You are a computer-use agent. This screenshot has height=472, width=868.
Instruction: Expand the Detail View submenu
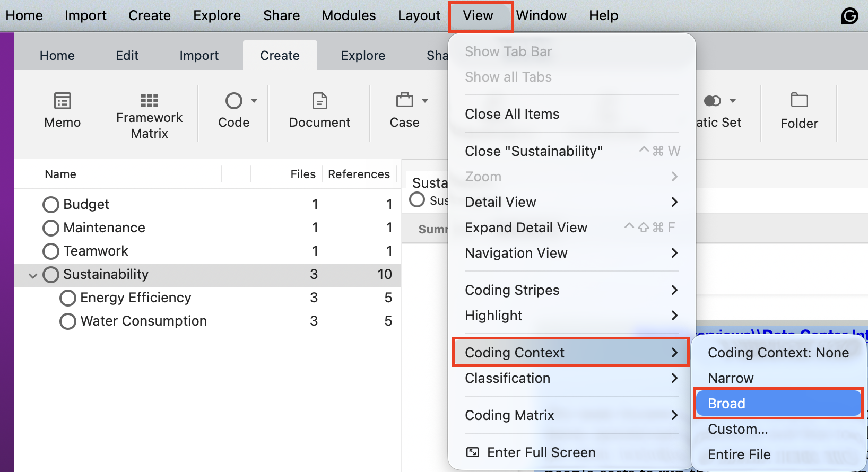(674, 202)
